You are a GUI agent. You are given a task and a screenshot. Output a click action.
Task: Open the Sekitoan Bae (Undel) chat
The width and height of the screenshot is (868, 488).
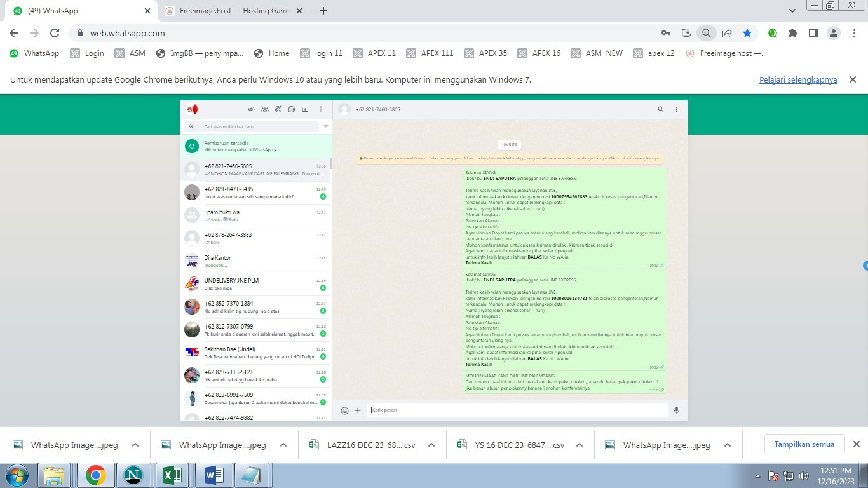click(x=255, y=353)
